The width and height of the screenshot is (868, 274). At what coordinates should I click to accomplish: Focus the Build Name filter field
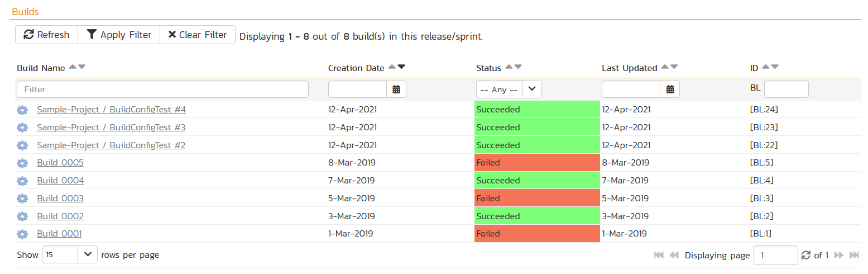click(x=162, y=89)
